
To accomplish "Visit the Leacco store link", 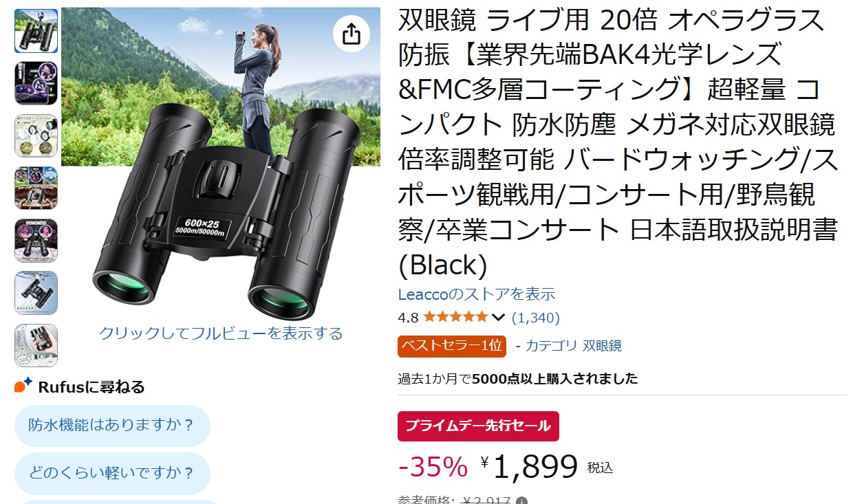I will (x=477, y=294).
